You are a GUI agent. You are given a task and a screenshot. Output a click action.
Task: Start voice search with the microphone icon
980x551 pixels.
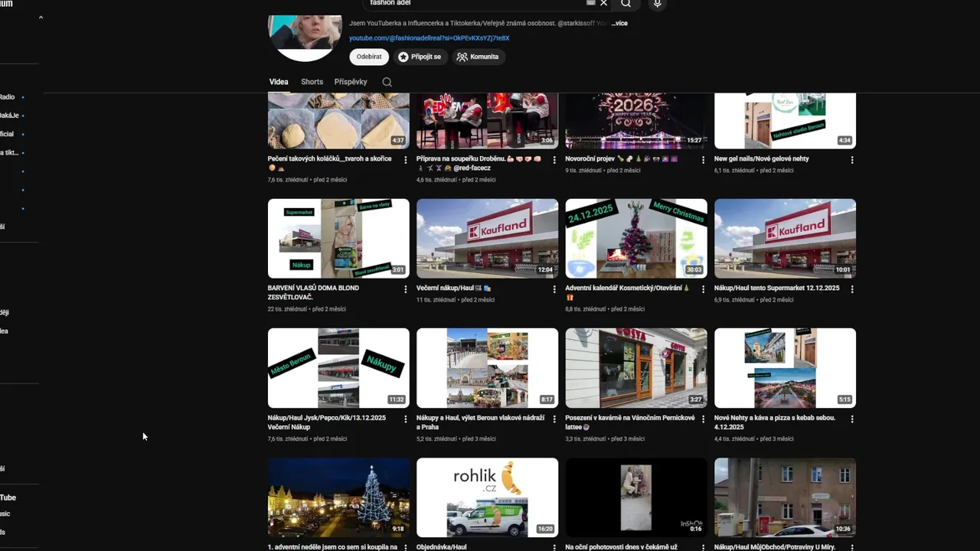657,4
